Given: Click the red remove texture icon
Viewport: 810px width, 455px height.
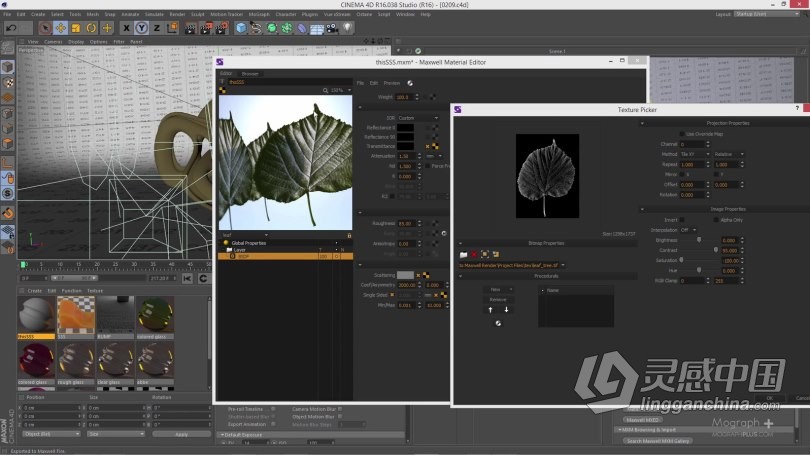Looking at the screenshot, I should click(474, 255).
